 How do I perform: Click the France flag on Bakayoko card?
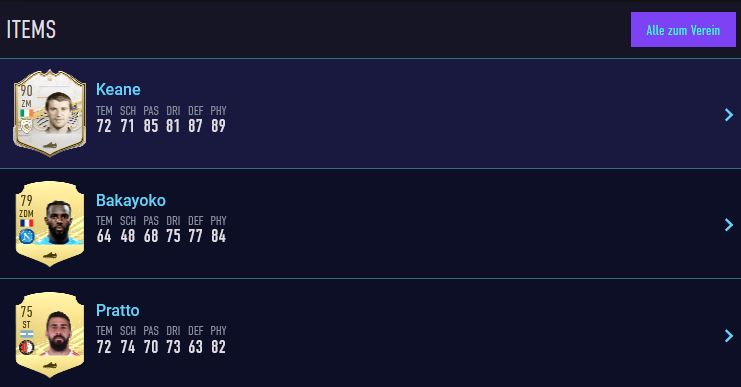point(26,223)
